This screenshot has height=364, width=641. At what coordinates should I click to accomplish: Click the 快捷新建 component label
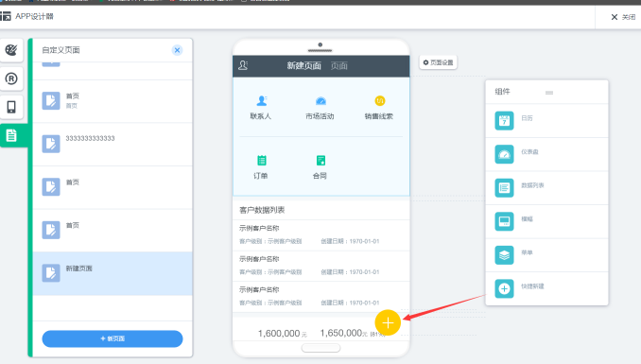tap(532, 286)
